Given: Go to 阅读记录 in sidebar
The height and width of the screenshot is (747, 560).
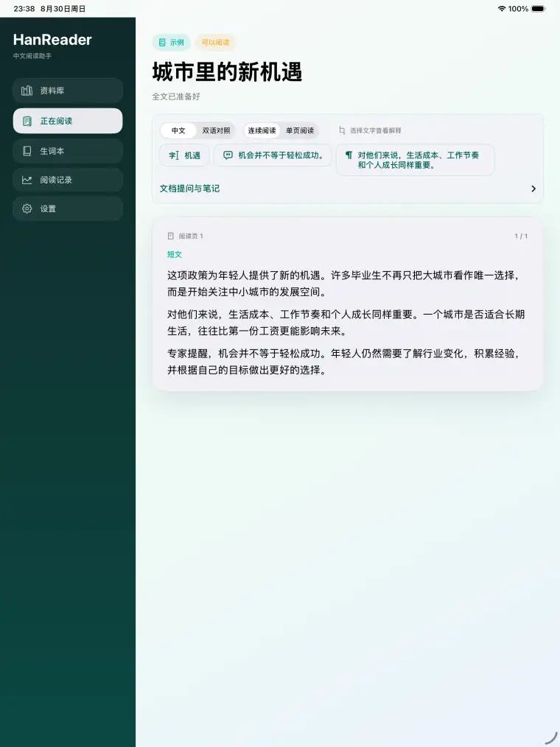Looking at the screenshot, I should (68, 180).
